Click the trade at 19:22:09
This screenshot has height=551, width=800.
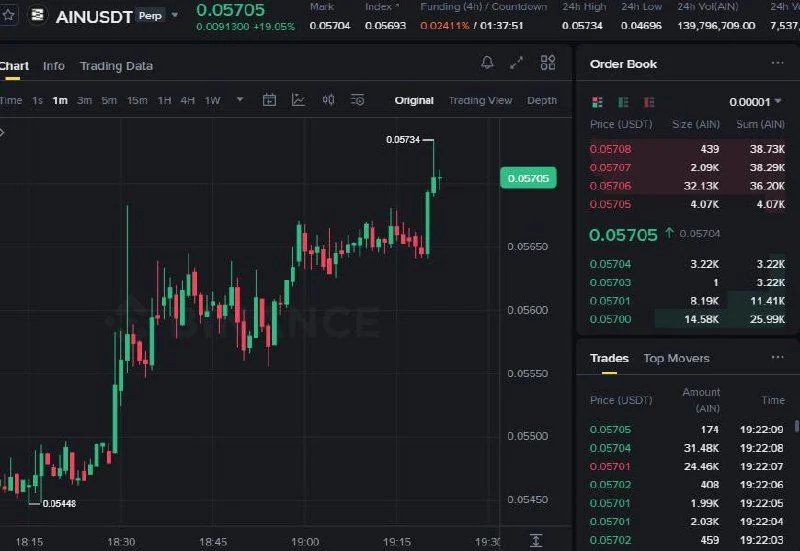click(687, 430)
